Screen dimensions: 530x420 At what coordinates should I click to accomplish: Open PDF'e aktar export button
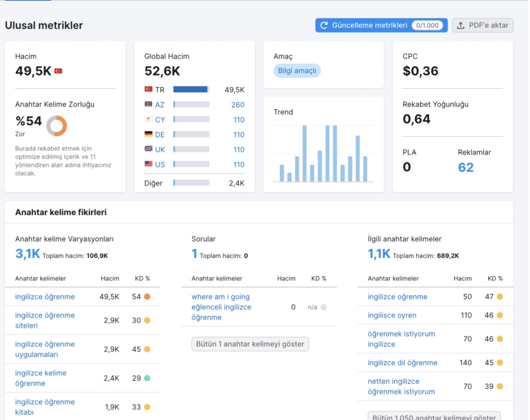click(482, 26)
